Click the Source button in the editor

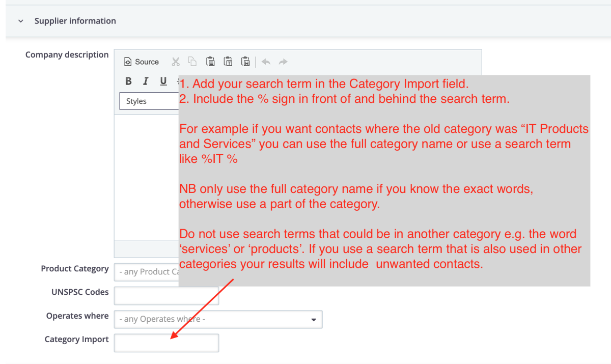[142, 62]
